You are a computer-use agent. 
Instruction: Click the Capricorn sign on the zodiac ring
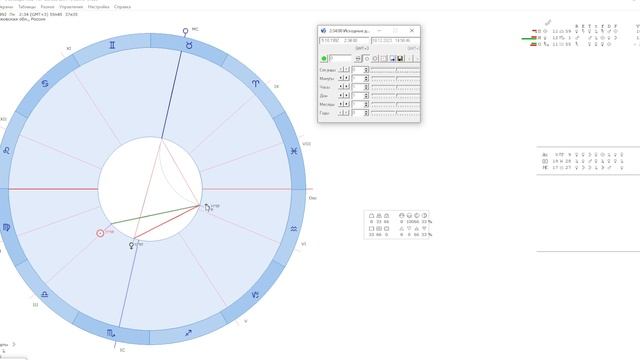(256, 295)
